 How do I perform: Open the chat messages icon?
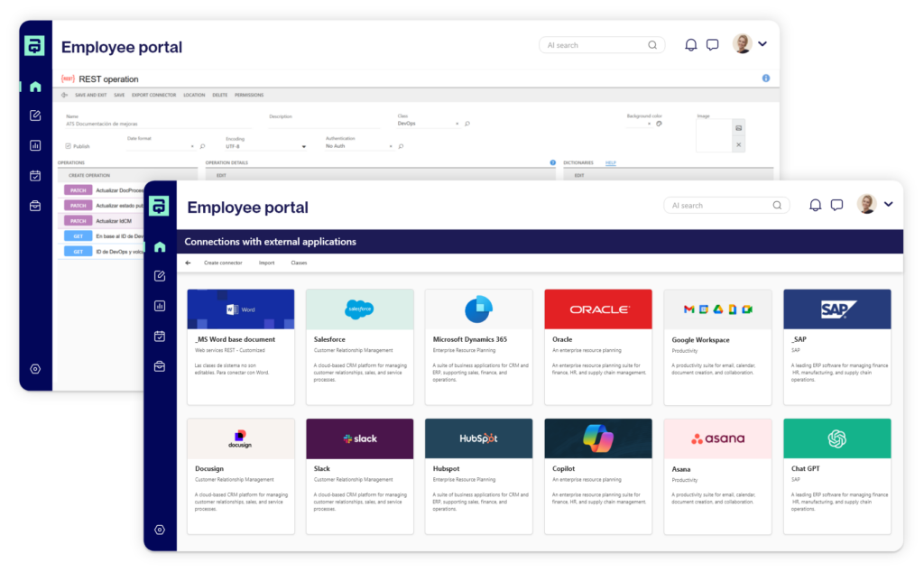pos(836,204)
